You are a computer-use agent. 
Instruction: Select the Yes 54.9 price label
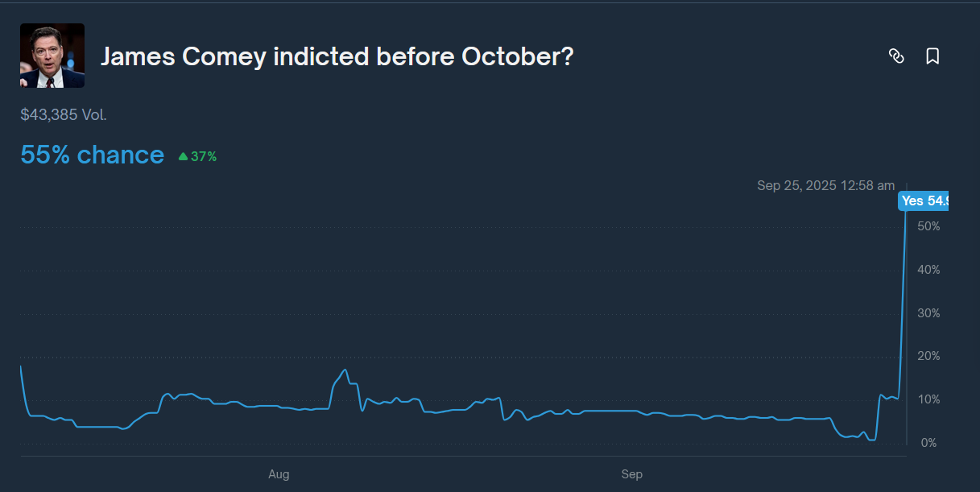click(x=924, y=201)
